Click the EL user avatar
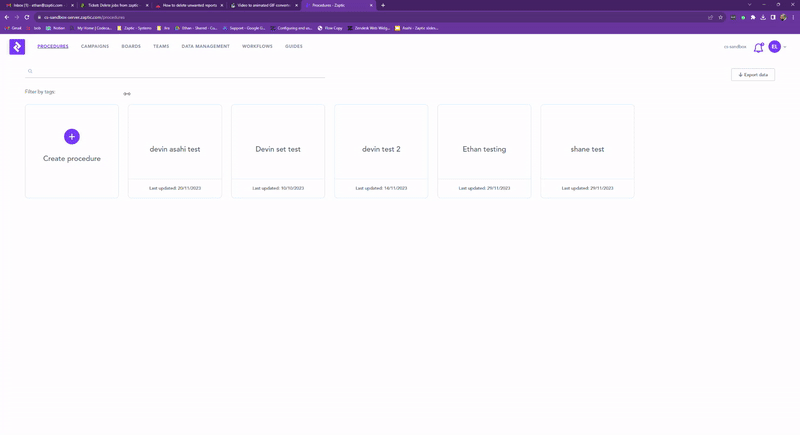Screen dimensions: 800x435 tap(774, 47)
